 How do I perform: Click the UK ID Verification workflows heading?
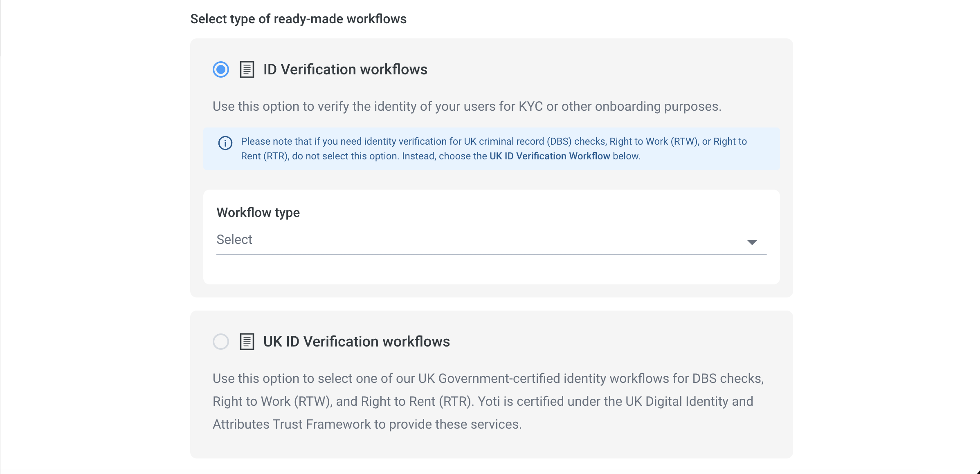coord(356,342)
